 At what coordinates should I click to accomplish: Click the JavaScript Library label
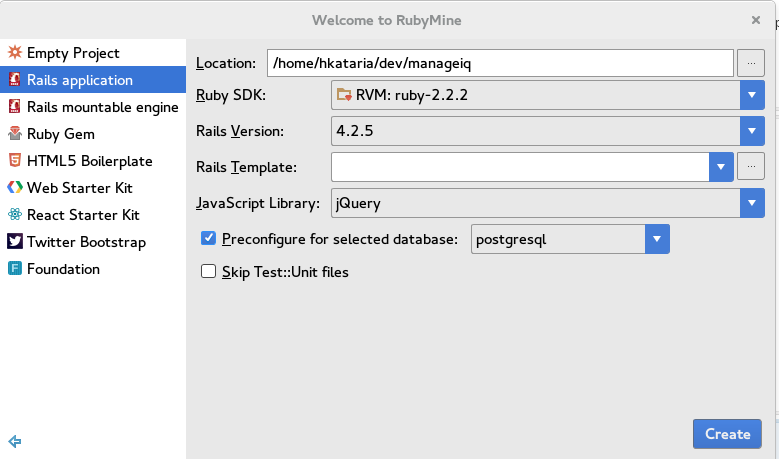pyautogui.click(x=258, y=203)
